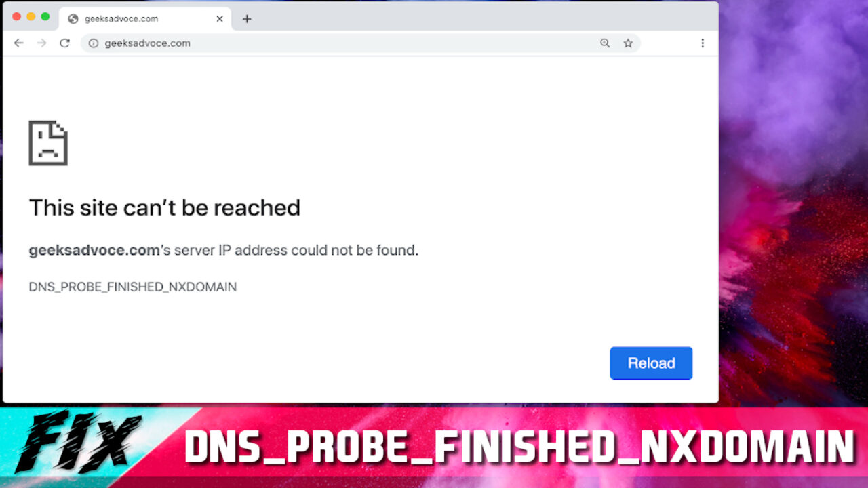Click the "This site can't be reached" heading

pos(165,208)
